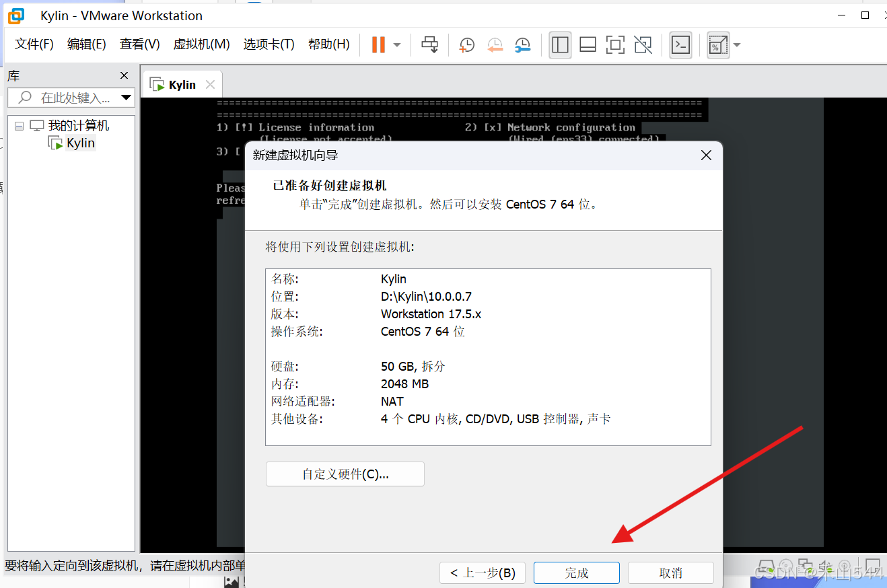
Task: Click the < 上一步(B) button
Action: [483, 573]
